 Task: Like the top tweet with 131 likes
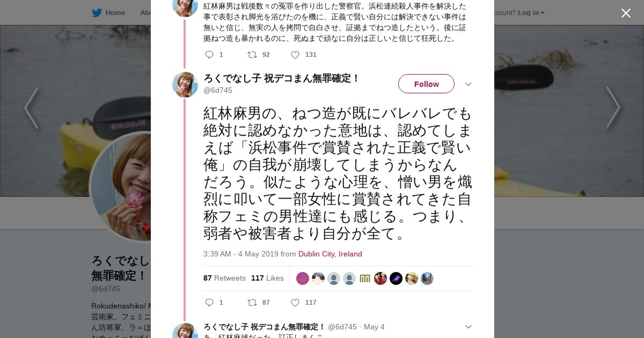point(295,55)
